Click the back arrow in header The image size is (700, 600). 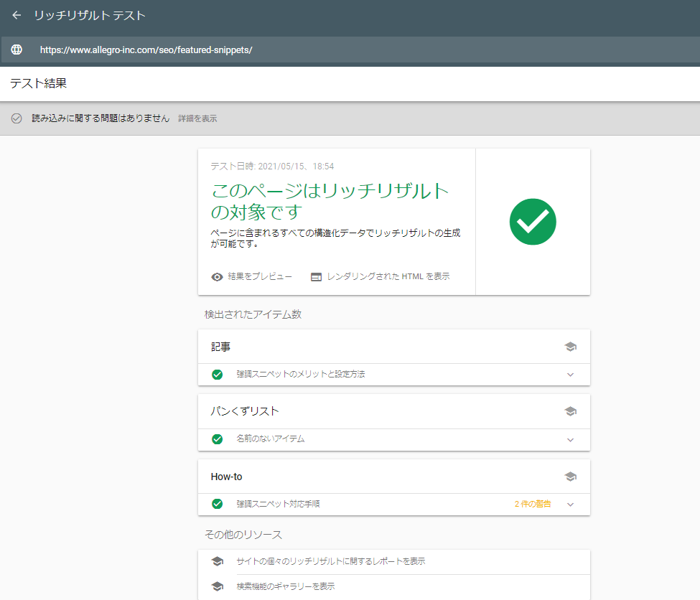point(17,15)
